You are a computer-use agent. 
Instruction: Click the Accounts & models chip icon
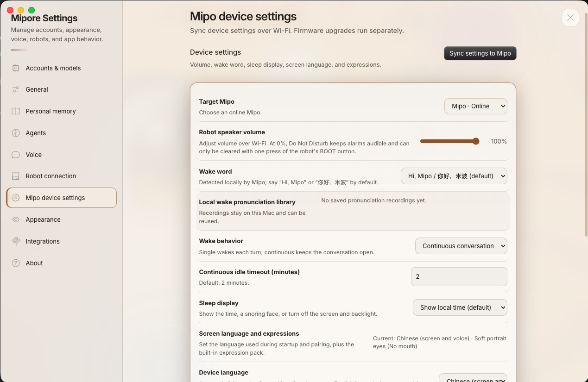point(16,68)
